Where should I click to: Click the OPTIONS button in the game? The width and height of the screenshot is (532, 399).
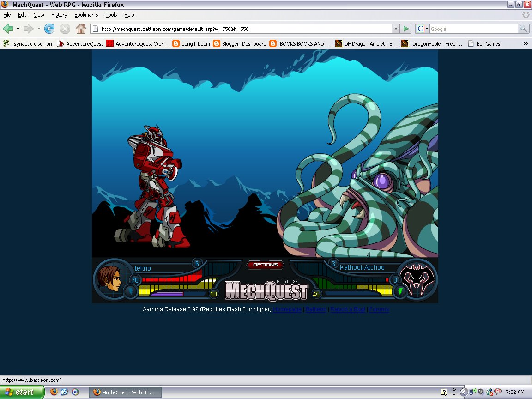266,265
